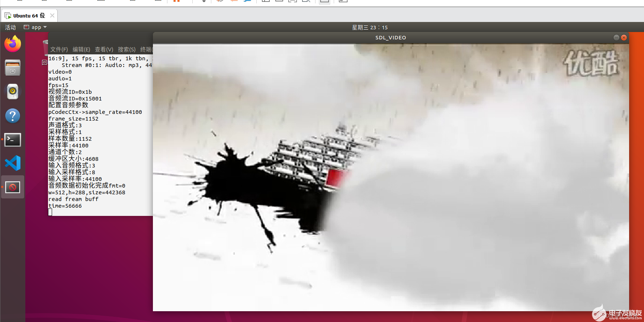Click the SDL_VIDEO title bar
Screen dimensions: 644x322
[x=391, y=38]
